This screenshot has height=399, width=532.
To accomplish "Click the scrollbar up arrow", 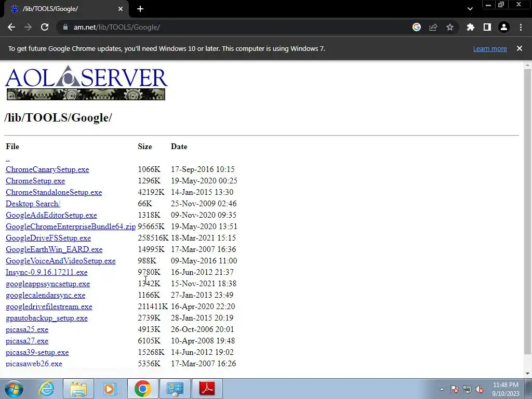I will (527, 64).
